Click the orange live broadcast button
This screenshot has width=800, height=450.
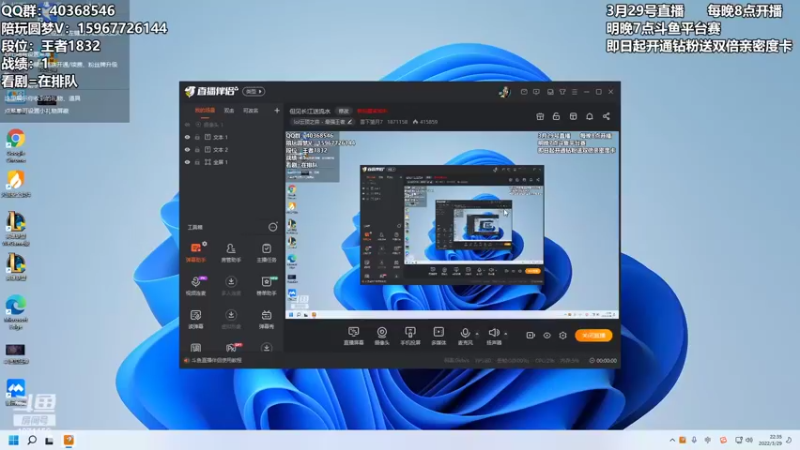(x=593, y=335)
